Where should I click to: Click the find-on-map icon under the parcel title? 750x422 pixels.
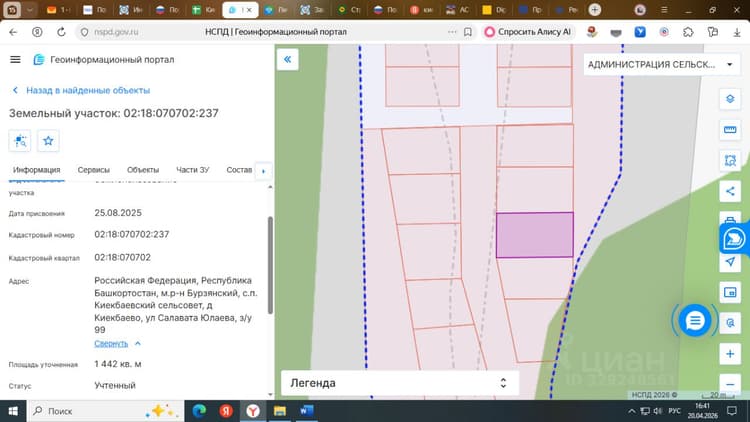click(x=20, y=141)
